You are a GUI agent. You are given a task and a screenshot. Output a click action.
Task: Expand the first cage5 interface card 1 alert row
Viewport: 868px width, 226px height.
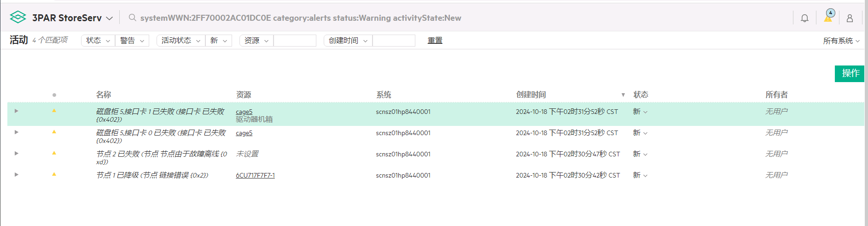click(16, 111)
